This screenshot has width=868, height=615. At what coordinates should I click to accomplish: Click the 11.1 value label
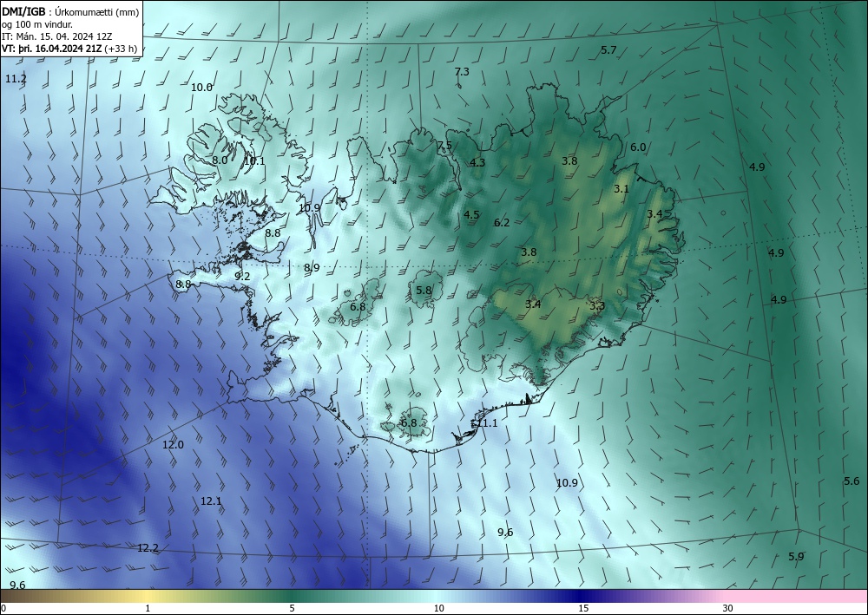point(487,423)
